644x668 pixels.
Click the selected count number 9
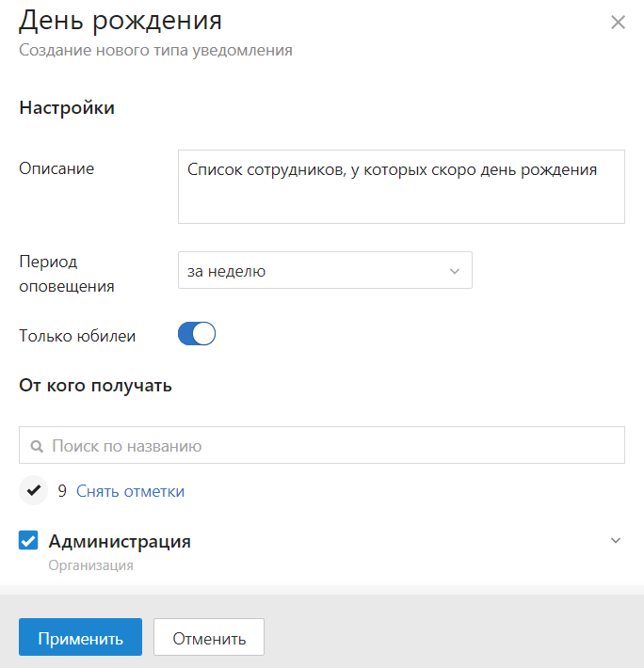[62, 491]
